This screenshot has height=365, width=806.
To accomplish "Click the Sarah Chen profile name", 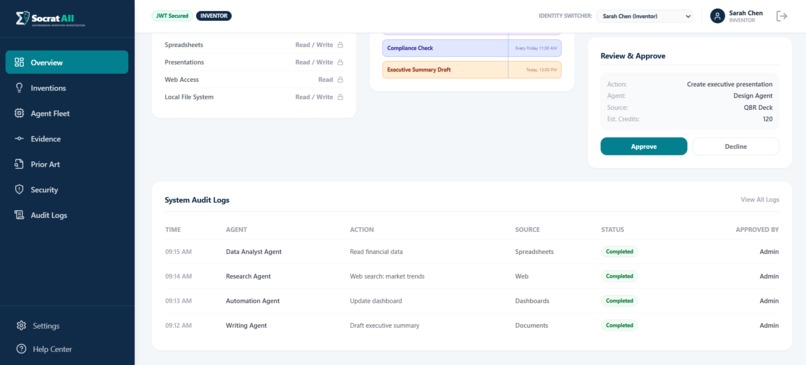I will (746, 13).
